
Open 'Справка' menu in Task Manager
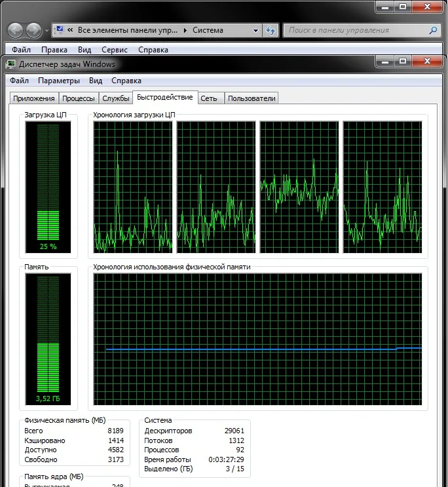tap(126, 81)
